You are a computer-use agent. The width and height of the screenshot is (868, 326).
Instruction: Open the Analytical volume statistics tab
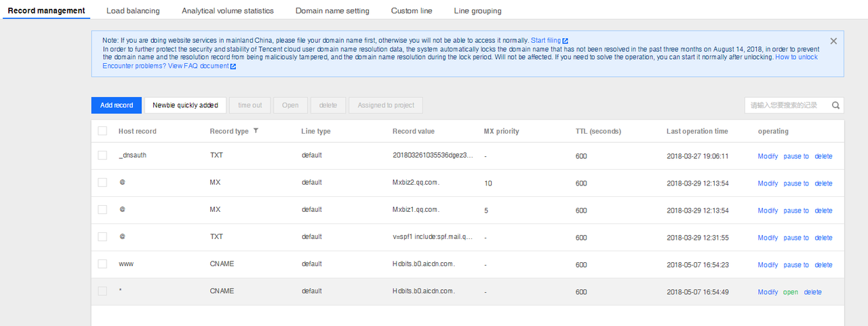pos(228,11)
